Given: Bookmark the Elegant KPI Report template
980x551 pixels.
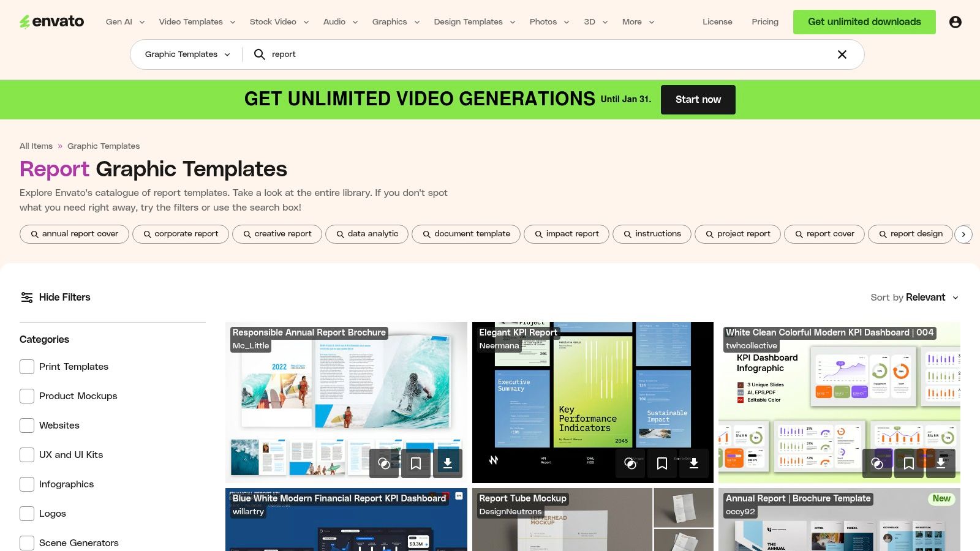Looking at the screenshot, I should click(662, 463).
